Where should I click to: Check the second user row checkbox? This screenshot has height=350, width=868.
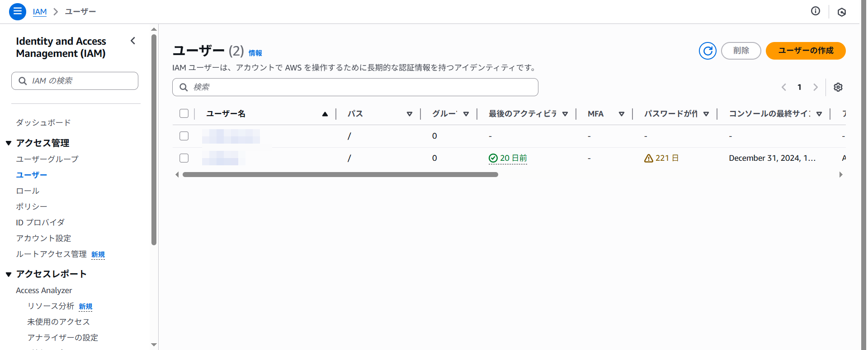pos(184,158)
